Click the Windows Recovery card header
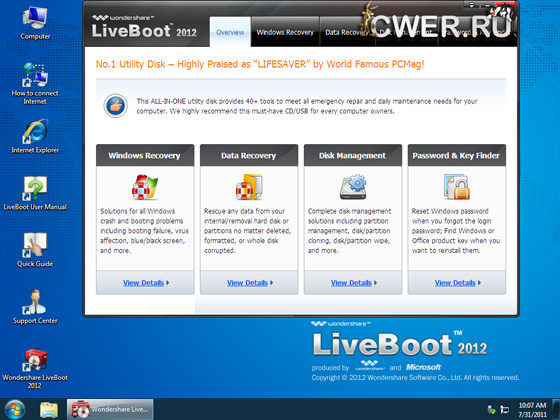Viewport: 560px width, 420px height. [x=145, y=155]
